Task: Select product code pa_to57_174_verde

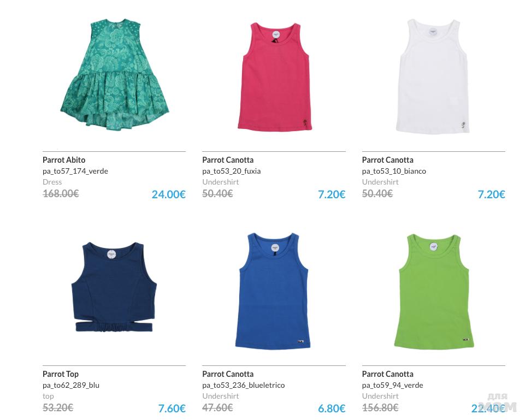Action: click(75, 171)
